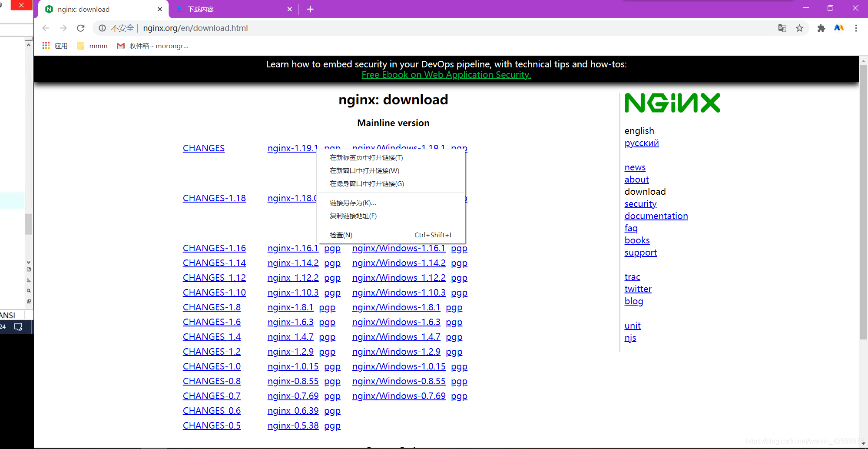Open the Google Translate page icon
Image resolution: width=868 pixels, height=449 pixels.
[x=782, y=28]
